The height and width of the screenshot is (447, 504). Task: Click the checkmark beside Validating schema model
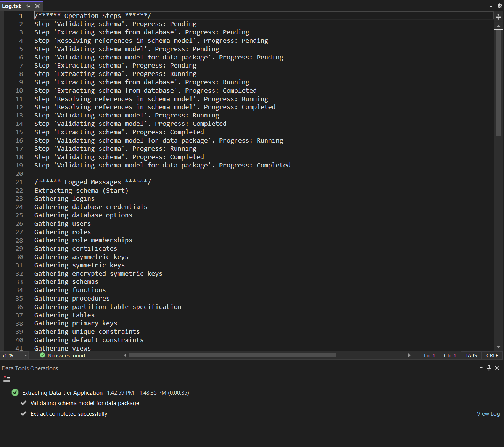pyautogui.click(x=24, y=403)
